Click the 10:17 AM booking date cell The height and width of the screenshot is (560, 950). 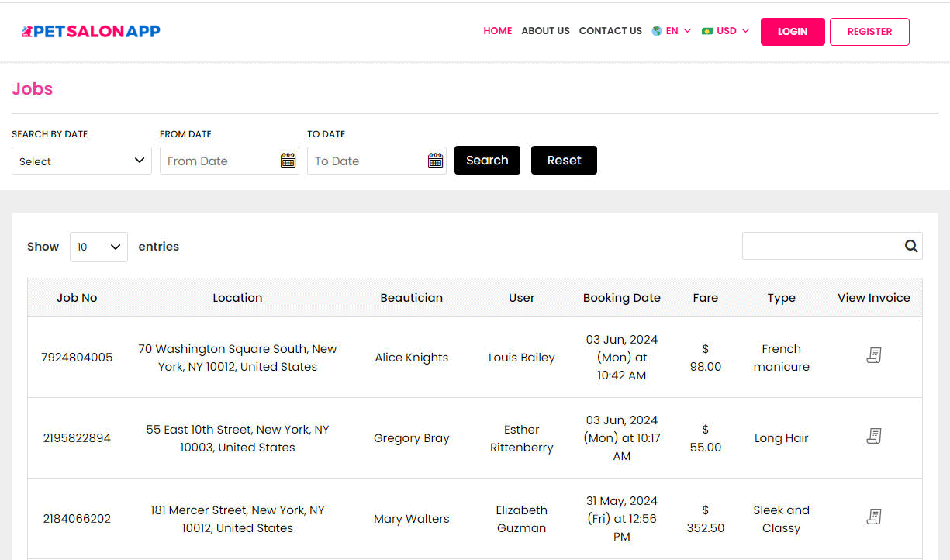(x=622, y=438)
